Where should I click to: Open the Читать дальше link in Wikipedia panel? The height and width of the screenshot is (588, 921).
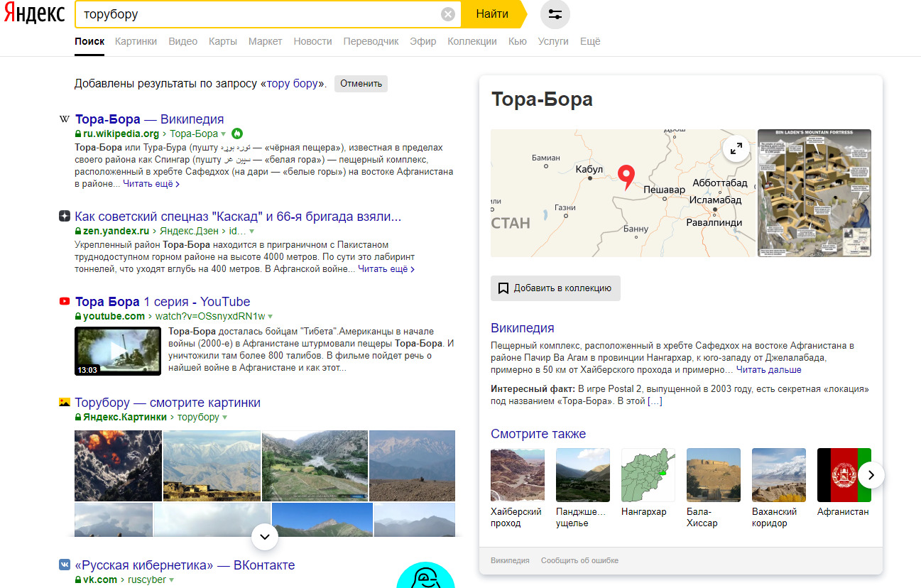768,370
